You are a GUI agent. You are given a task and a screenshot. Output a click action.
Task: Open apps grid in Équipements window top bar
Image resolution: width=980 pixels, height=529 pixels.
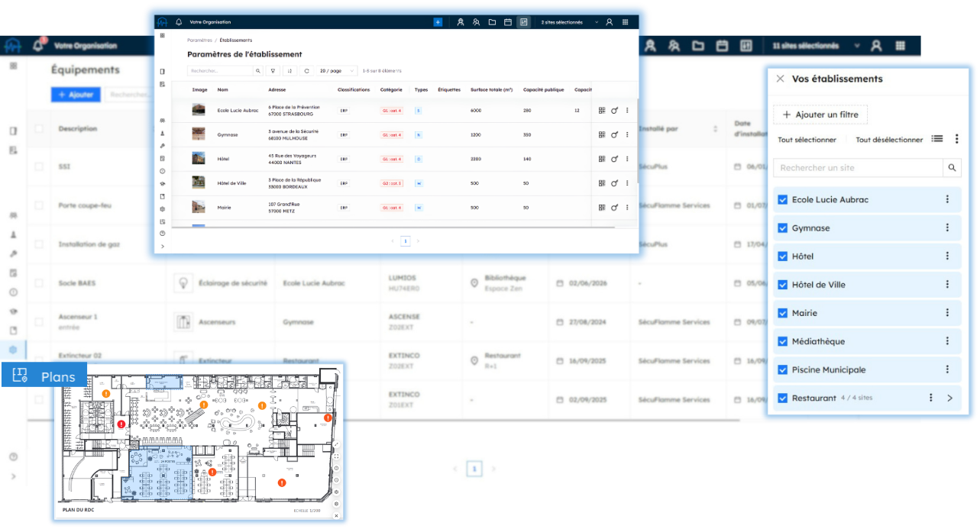(x=901, y=46)
